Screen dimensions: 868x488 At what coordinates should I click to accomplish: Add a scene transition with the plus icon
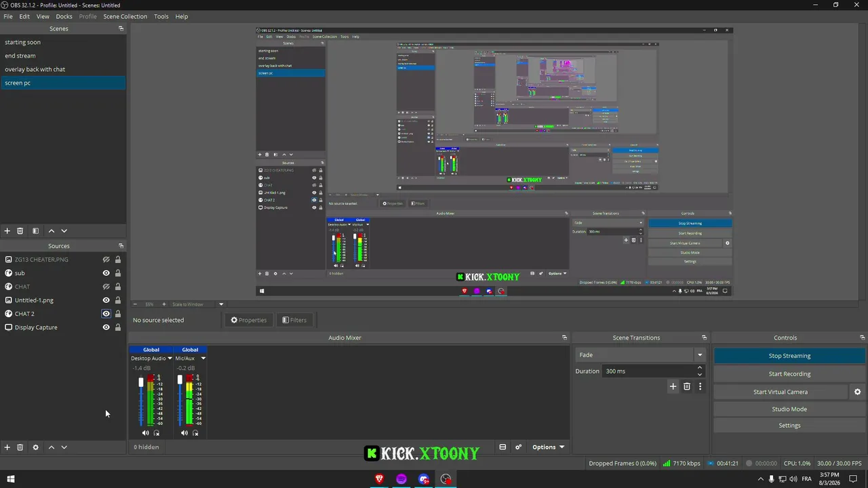(673, 386)
